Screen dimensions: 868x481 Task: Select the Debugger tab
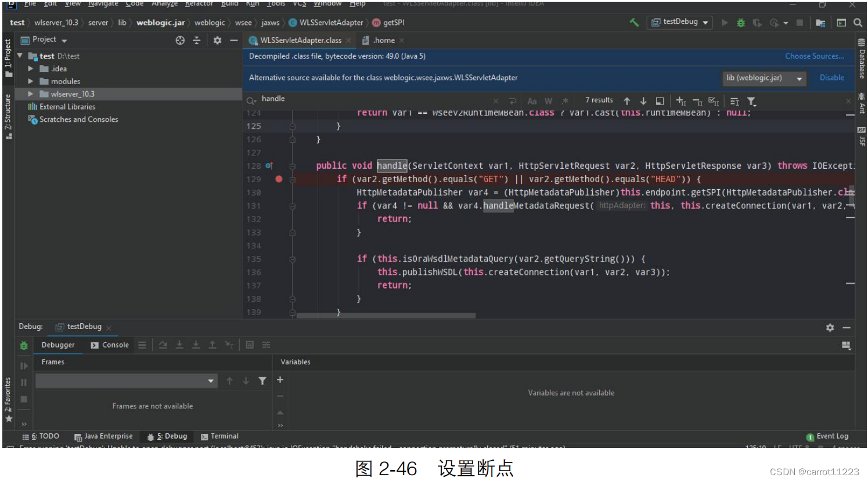(58, 345)
